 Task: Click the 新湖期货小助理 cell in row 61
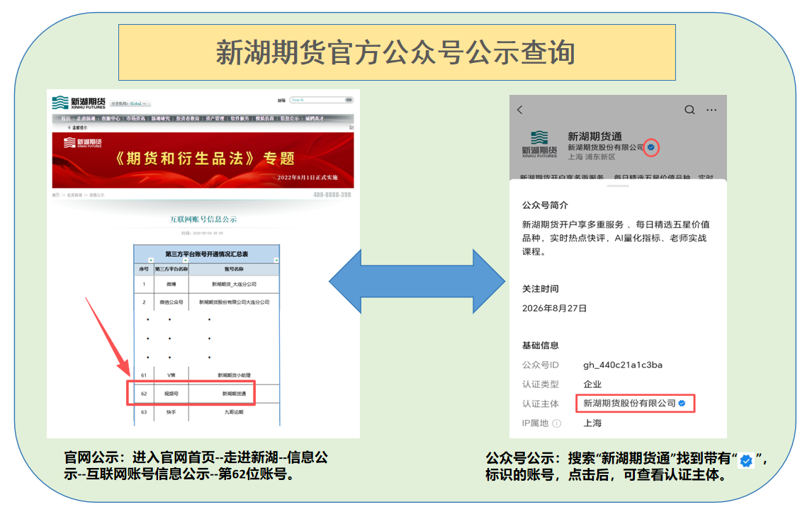pyautogui.click(x=234, y=375)
